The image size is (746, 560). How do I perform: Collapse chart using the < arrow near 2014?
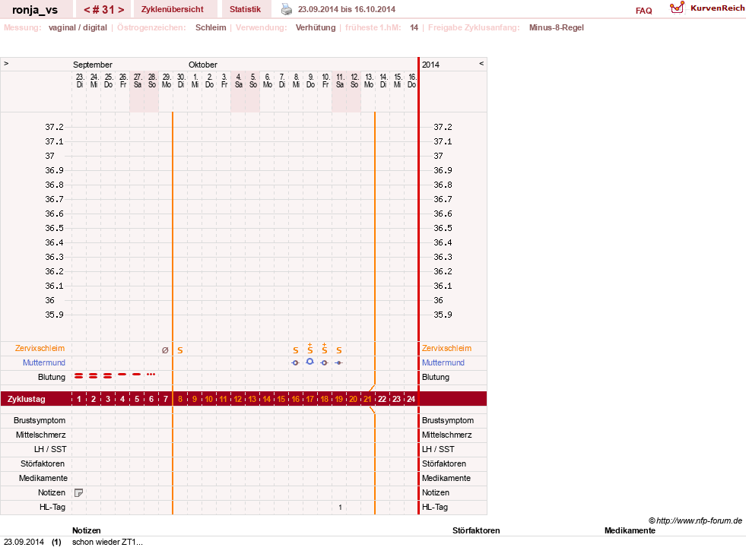click(481, 63)
